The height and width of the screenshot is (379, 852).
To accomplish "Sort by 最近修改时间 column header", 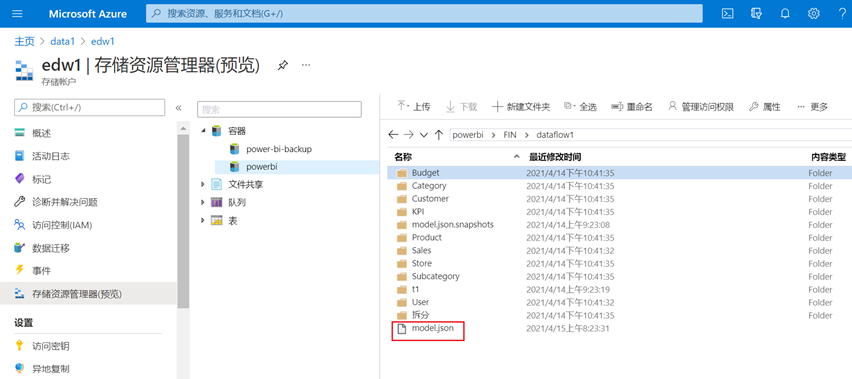I will pyautogui.click(x=555, y=157).
